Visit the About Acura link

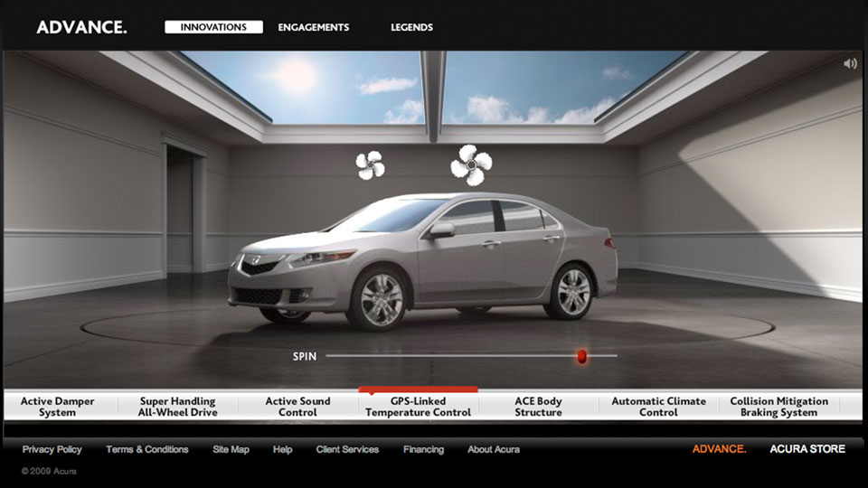pos(494,449)
